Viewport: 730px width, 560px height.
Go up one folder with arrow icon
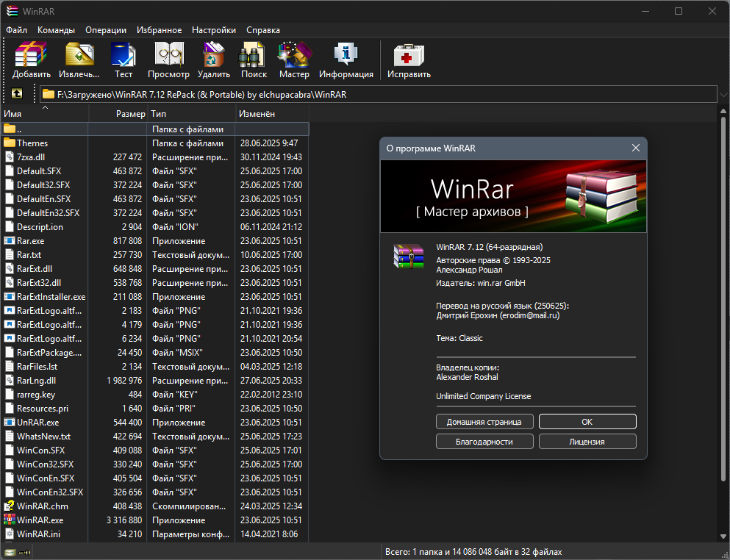17,94
